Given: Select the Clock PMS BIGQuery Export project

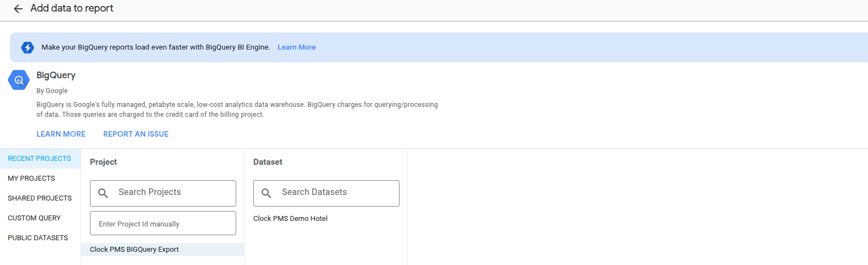Looking at the screenshot, I should 162,250.
